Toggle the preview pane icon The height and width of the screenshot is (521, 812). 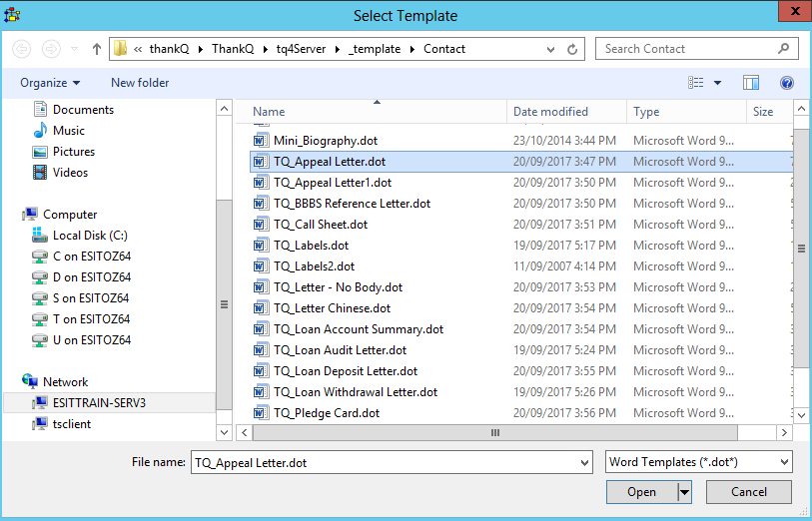pyautogui.click(x=751, y=83)
